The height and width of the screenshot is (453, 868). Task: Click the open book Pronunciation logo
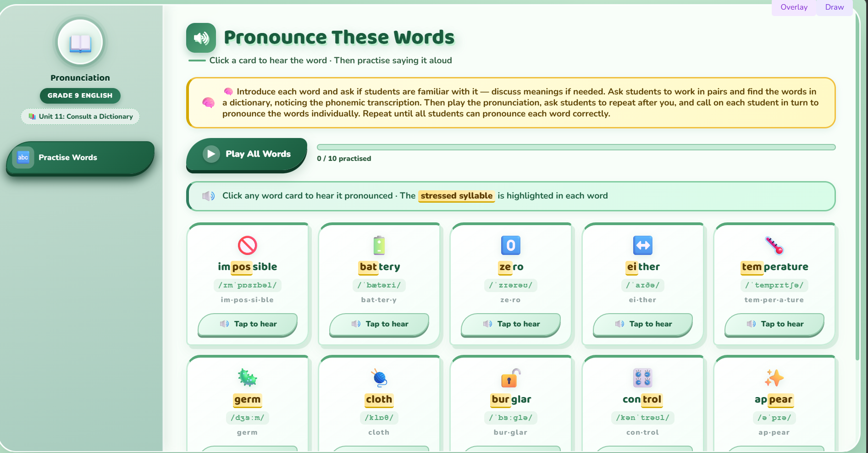[x=80, y=43]
